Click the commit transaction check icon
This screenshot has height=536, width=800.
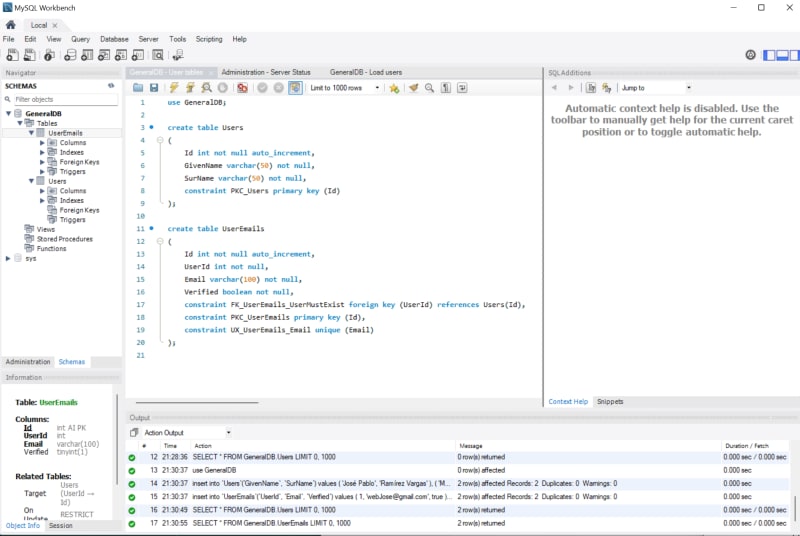(262, 88)
